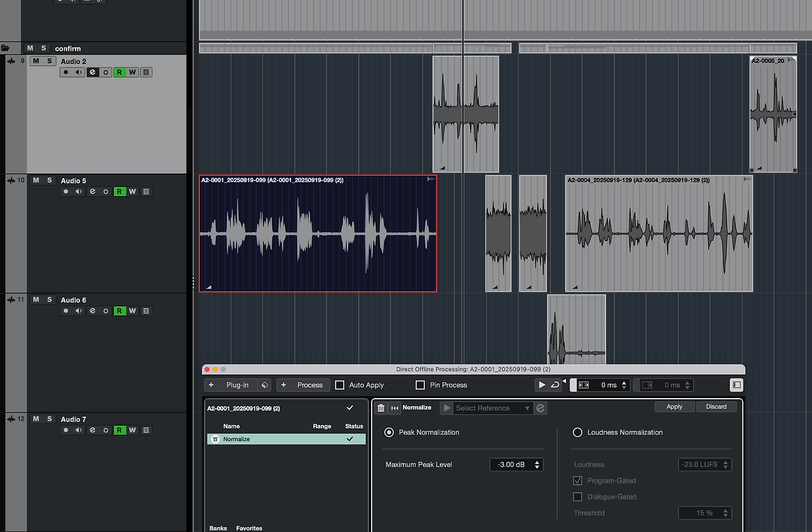Enable the Auto Apply checkbox
Screen dimensions: 812x532
pos(340,385)
